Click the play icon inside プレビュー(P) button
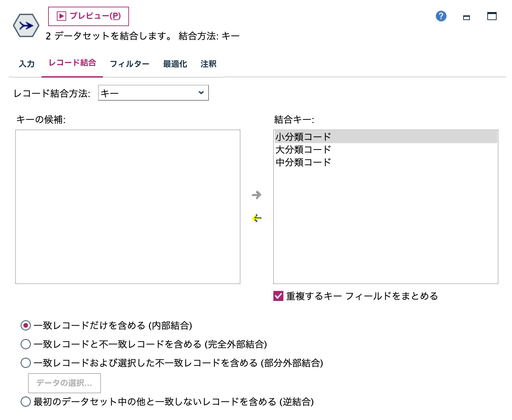Image resolution: width=512 pixels, height=420 pixels. coord(61,16)
